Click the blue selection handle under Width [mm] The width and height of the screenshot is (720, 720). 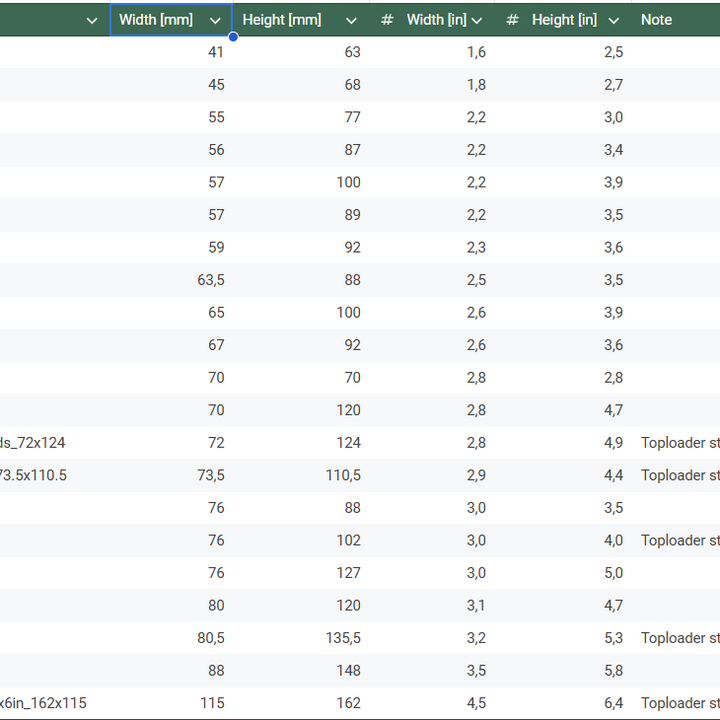pyautogui.click(x=233, y=37)
